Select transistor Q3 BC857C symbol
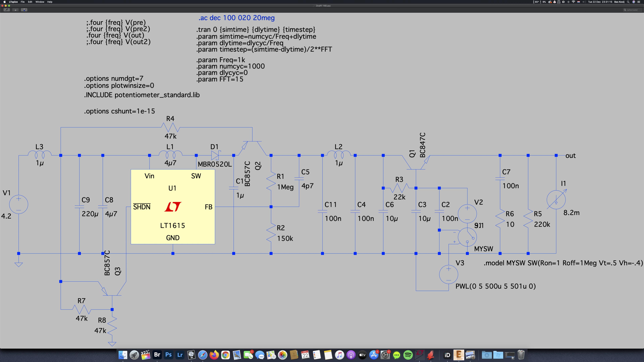The width and height of the screenshot is (644, 362). (x=112, y=289)
